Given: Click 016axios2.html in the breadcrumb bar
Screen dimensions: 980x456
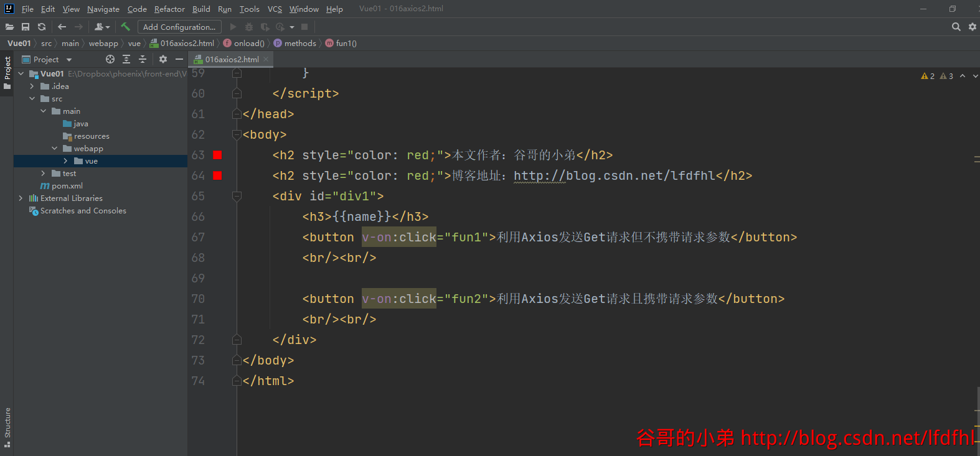Looking at the screenshot, I should point(182,43).
